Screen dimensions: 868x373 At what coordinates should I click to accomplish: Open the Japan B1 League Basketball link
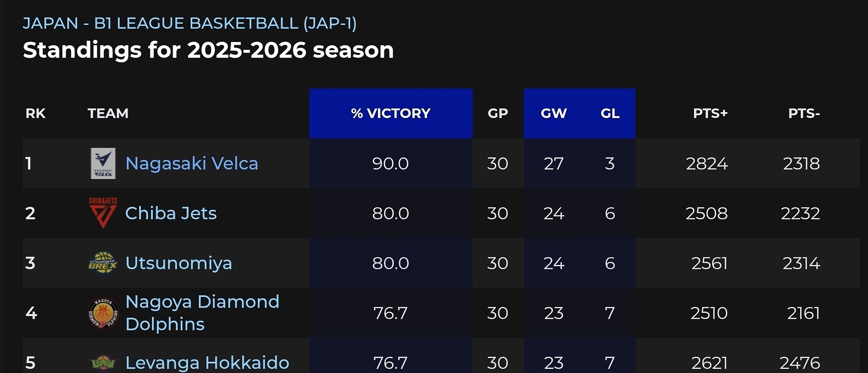[190, 23]
